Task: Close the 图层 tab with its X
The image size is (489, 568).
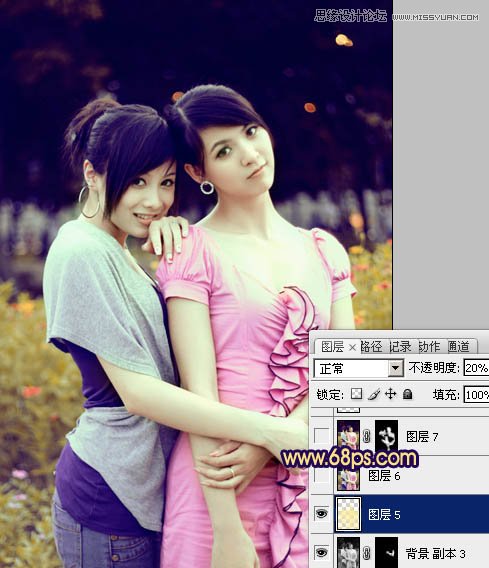Action: (352, 348)
